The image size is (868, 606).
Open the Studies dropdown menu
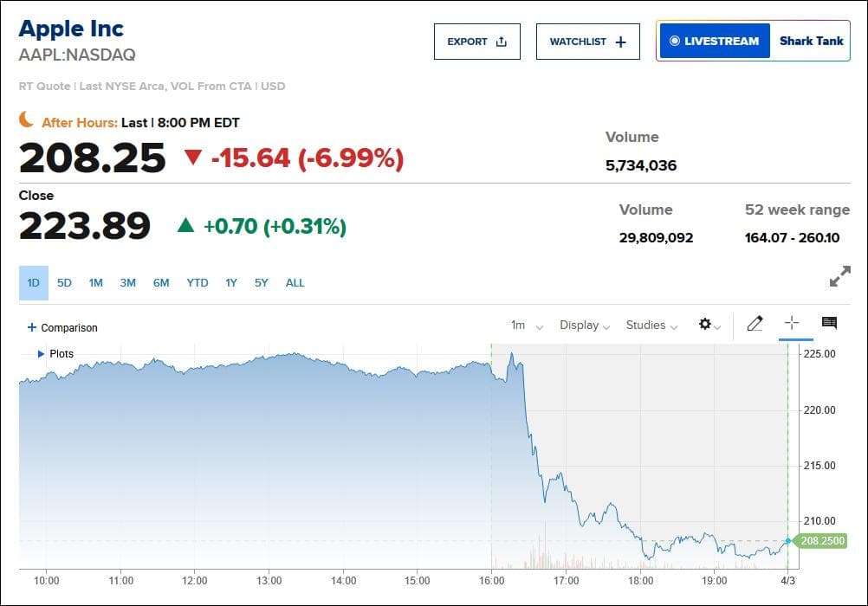(651, 326)
